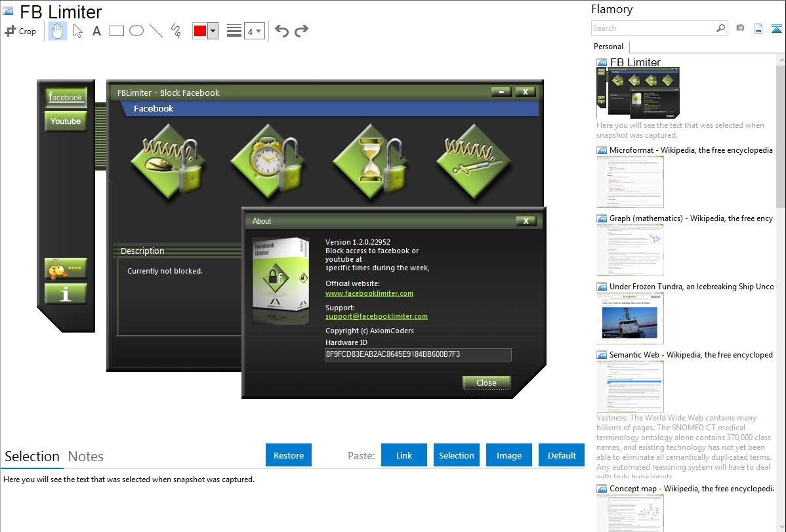Click the blue upload icon in Flamory header
The height and width of the screenshot is (532, 786).
click(776, 28)
